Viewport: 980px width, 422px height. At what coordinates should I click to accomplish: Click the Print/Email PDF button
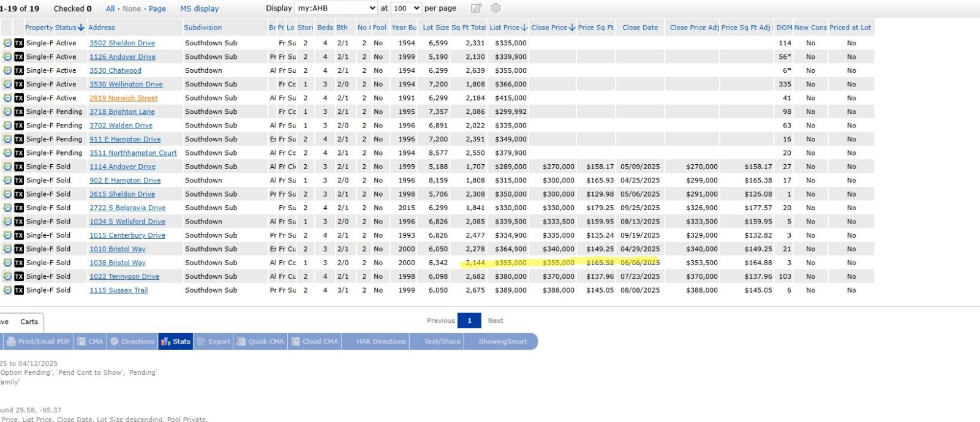point(38,342)
